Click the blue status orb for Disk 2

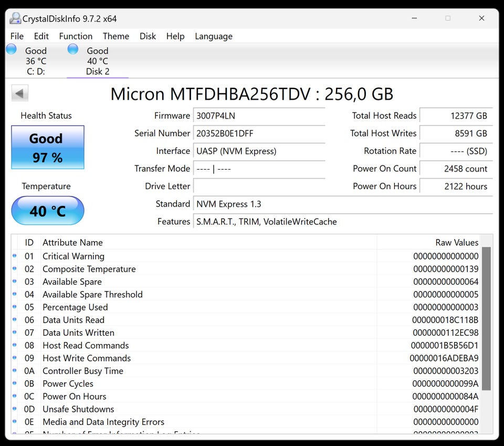[73, 49]
